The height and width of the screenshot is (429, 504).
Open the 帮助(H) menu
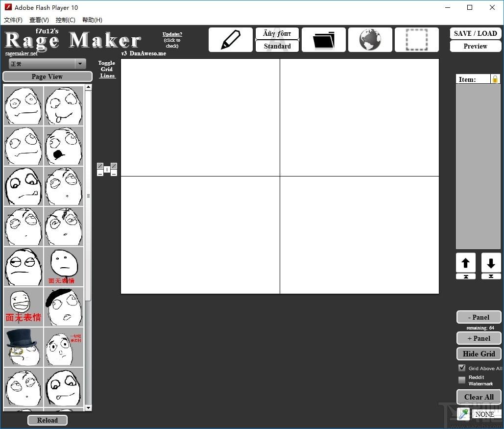92,20
